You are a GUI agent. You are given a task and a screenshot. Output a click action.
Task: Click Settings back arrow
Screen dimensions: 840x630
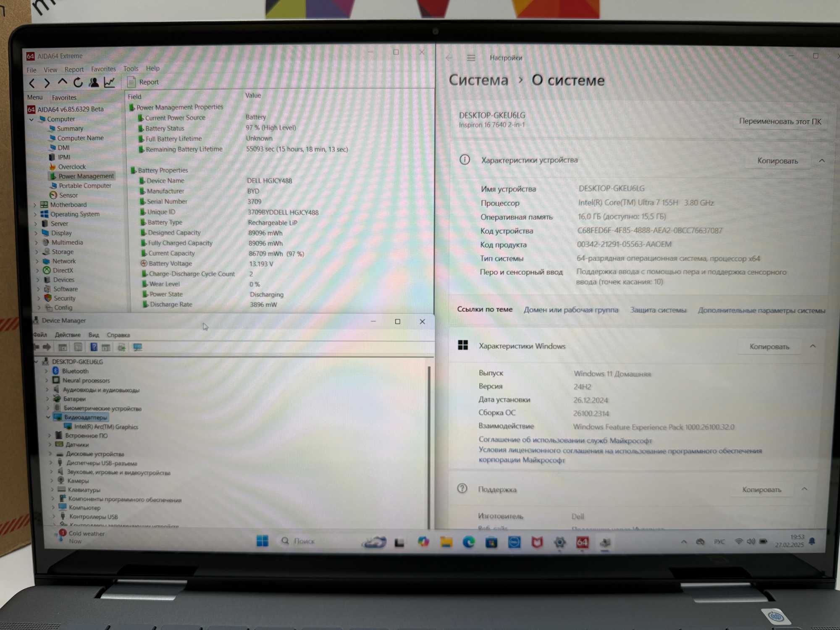tap(449, 58)
